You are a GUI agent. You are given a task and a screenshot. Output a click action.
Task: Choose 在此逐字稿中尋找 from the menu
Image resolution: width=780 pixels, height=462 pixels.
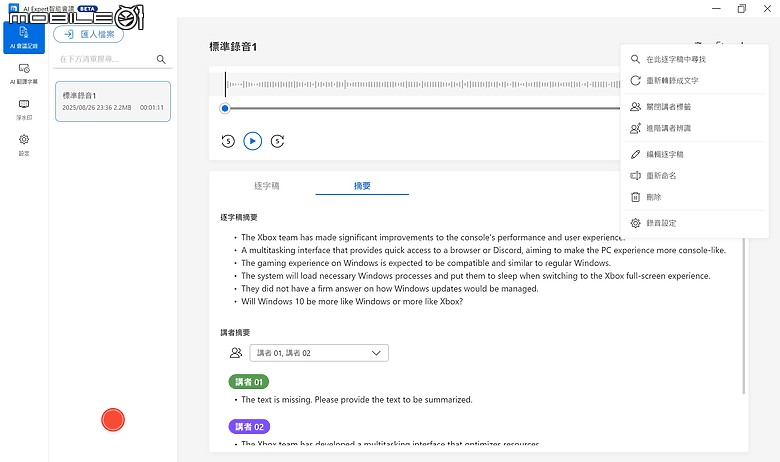coord(694,59)
